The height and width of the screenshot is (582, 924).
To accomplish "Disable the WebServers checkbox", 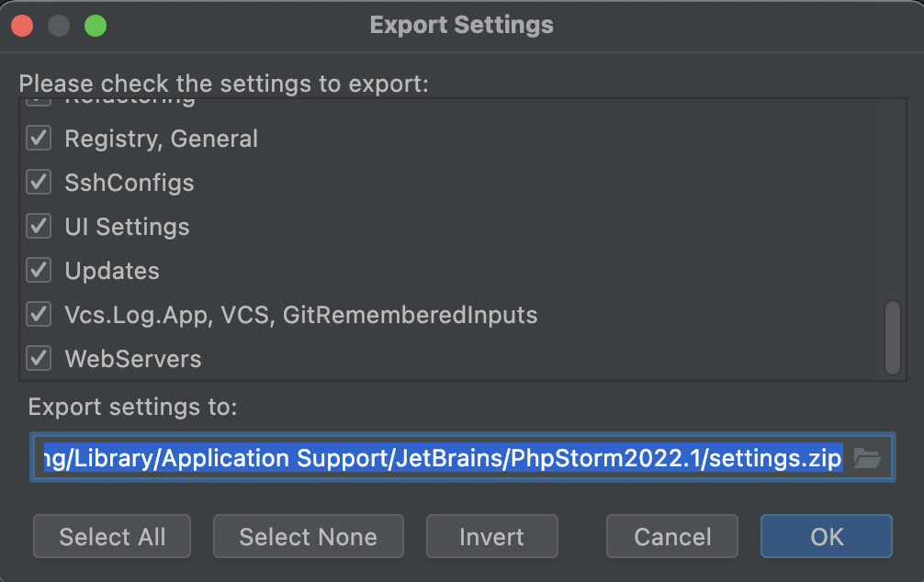I will coord(39,358).
